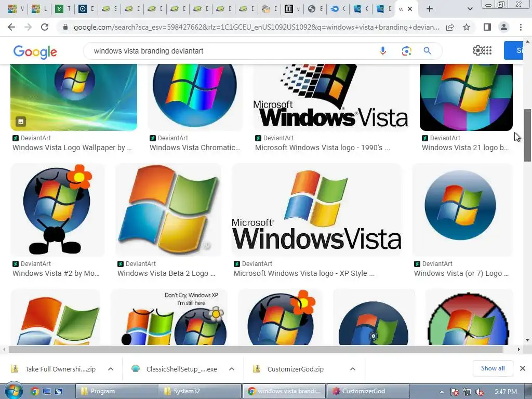Open the tab search dropdown

click(470, 9)
